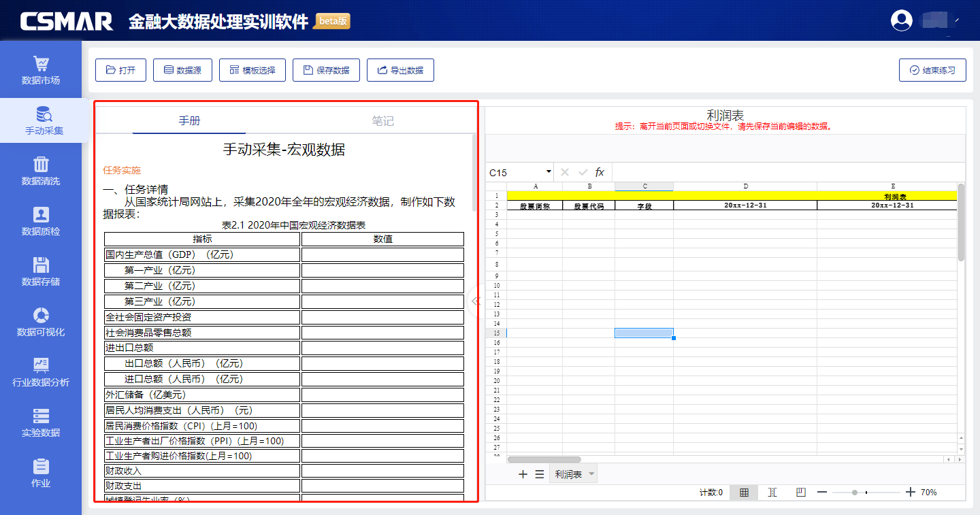Click the 保存数据 button
The width and height of the screenshot is (980, 515).
point(326,70)
